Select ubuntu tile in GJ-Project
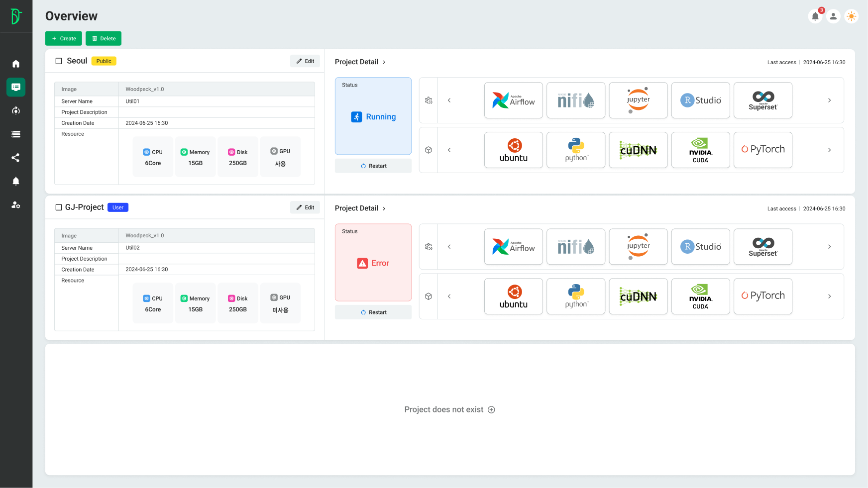 [514, 296]
